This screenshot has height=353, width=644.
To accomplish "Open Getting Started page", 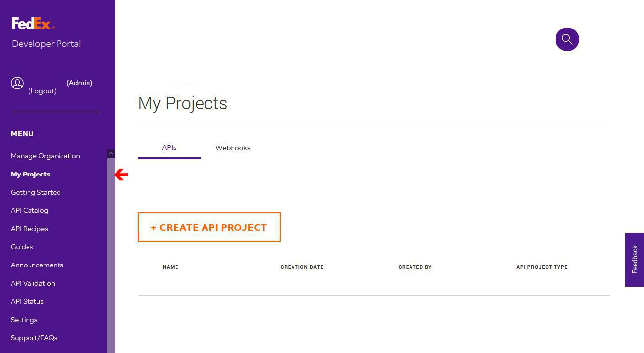I will click(36, 192).
